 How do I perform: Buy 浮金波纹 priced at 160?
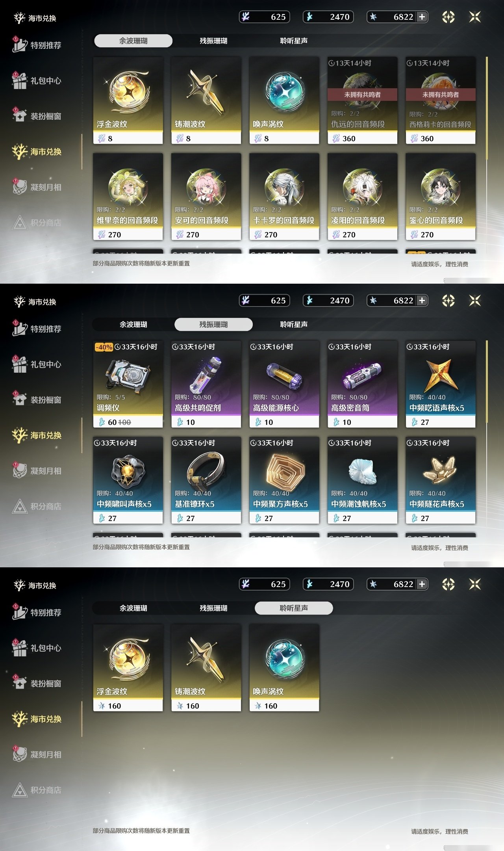coord(128,668)
